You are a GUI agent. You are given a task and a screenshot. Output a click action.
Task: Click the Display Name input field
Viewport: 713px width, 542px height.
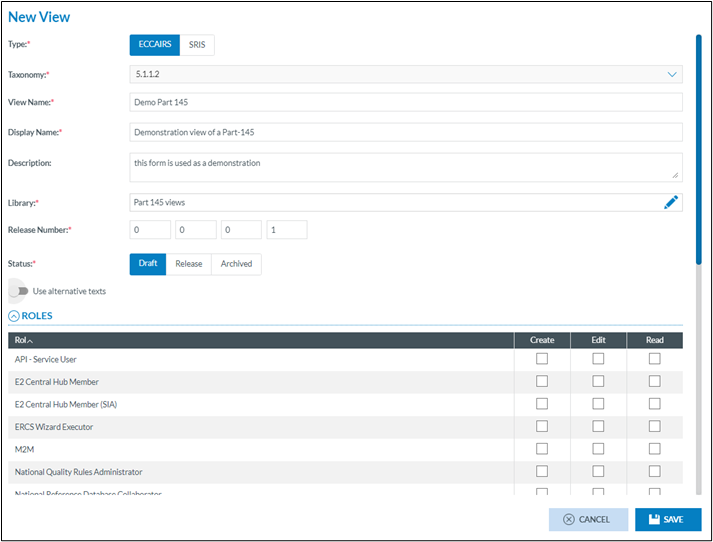click(405, 132)
